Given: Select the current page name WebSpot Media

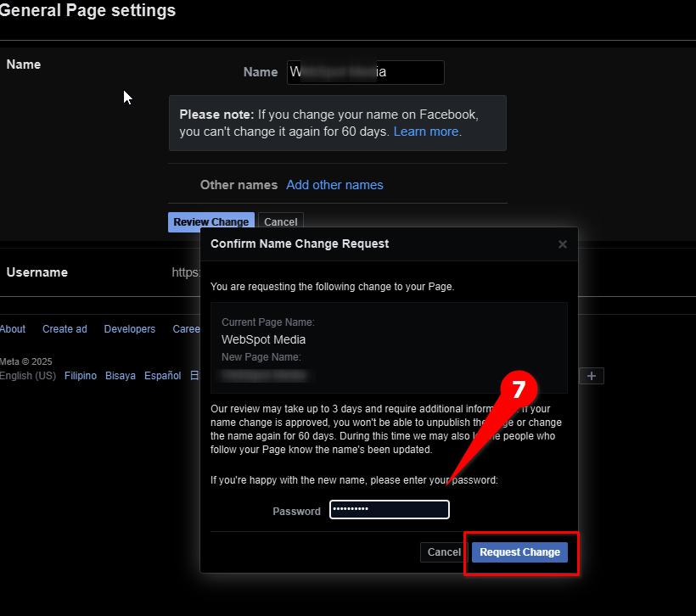Looking at the screenshot, I should (263, 340).
